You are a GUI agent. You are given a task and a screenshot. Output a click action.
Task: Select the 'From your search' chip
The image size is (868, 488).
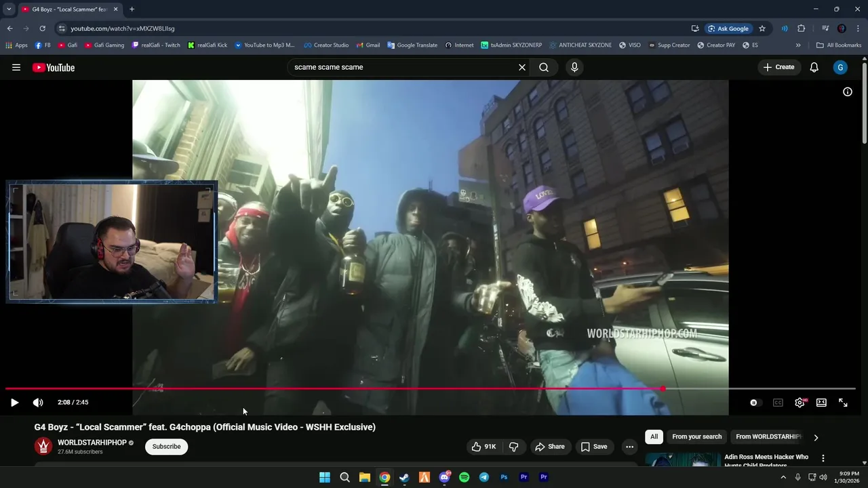tap(696, 436)
